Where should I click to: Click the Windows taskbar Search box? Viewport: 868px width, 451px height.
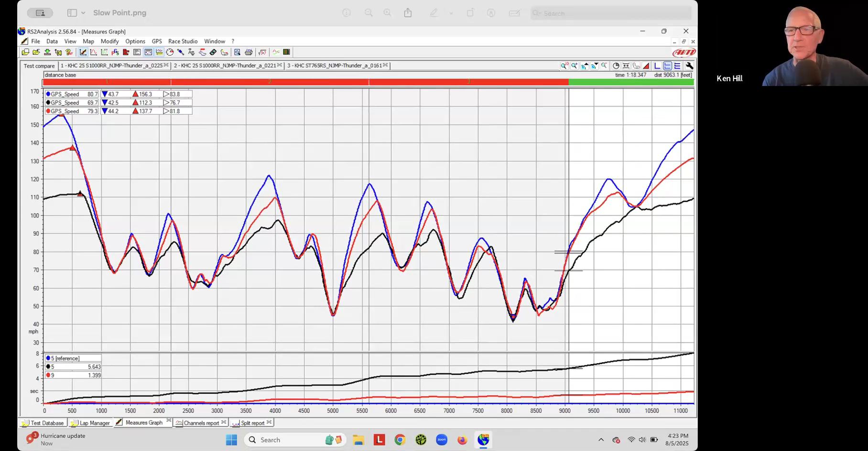point(282,440)
